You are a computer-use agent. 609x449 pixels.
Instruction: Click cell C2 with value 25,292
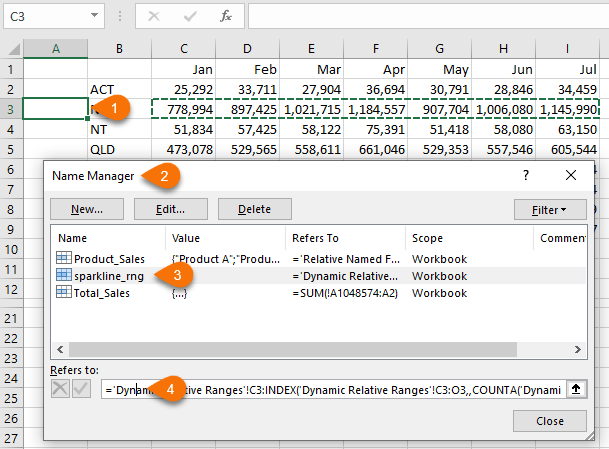coord(183,89)
